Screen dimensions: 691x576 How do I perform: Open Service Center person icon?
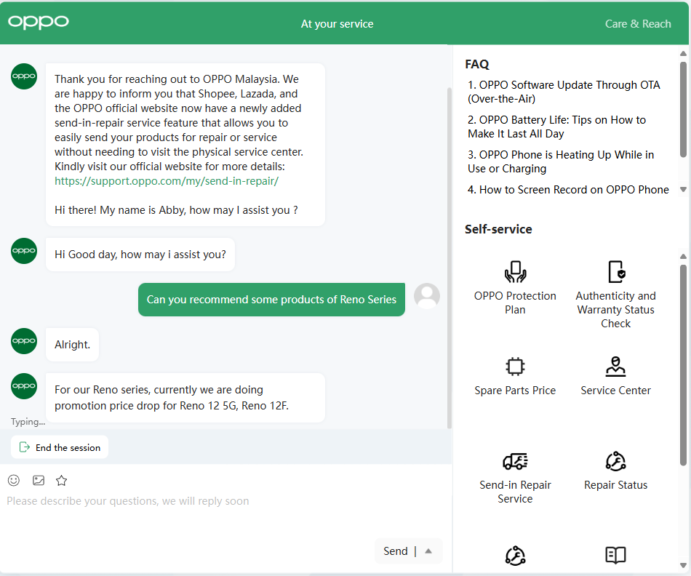(x=616, y=366)
